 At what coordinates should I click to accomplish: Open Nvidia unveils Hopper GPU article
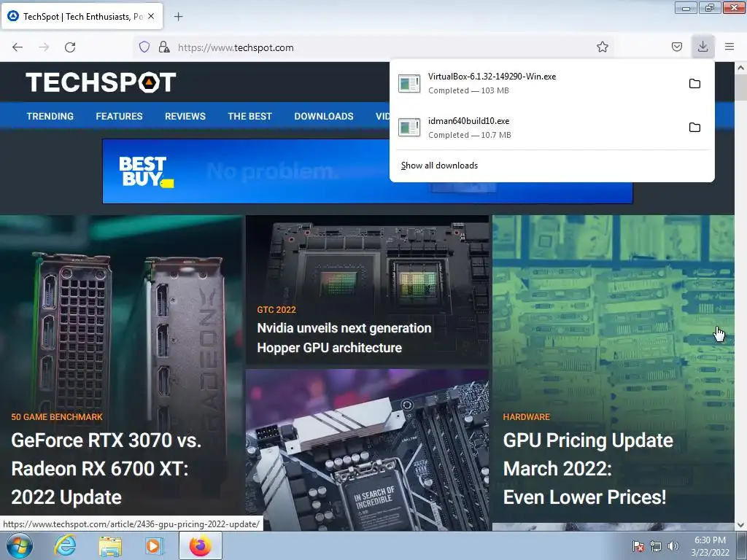click(x=344, y=338)
